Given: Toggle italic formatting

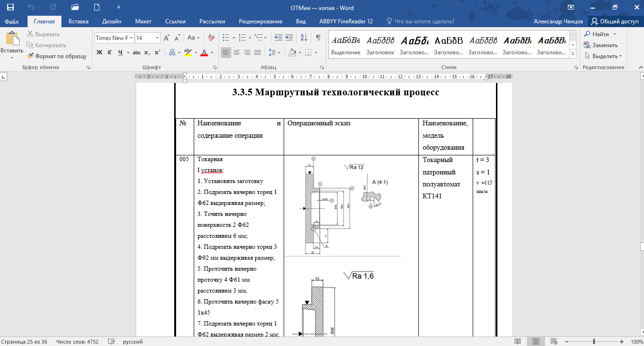Looking at the screenshot, I should coord(109,52).
